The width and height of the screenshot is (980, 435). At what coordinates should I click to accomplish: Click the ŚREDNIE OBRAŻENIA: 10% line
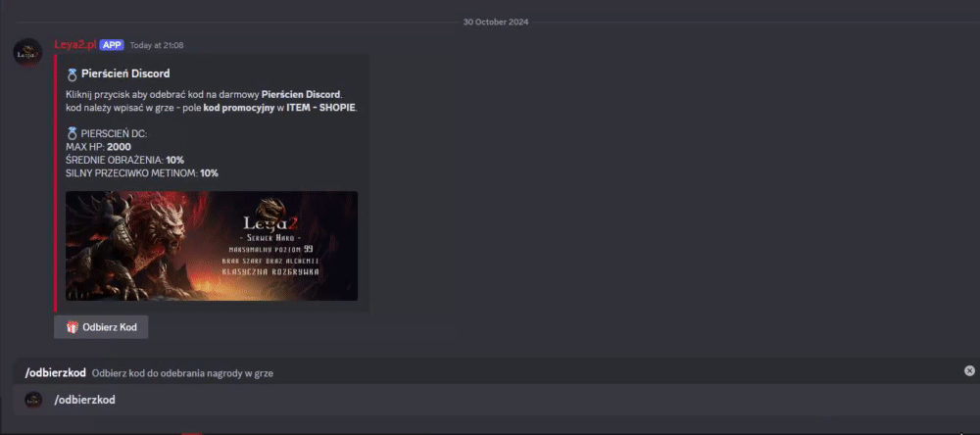125,160
